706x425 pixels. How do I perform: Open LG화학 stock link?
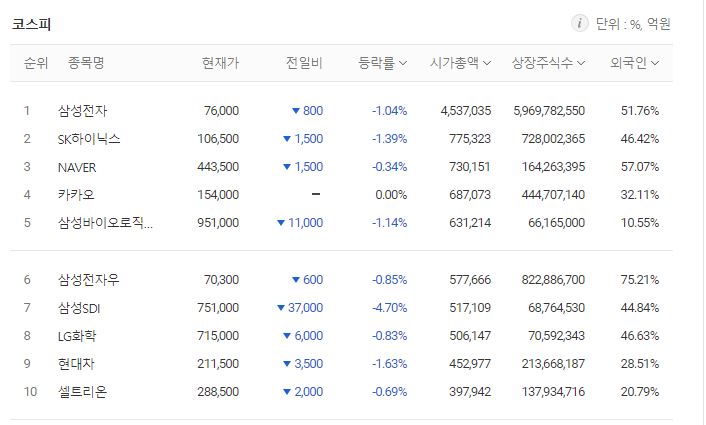click(x=77, y=336)
